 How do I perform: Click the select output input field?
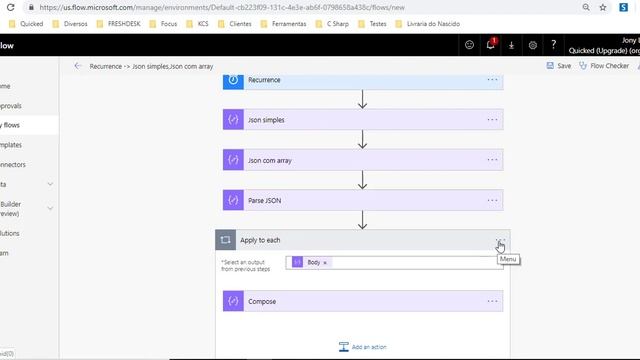tap(394, 262)
